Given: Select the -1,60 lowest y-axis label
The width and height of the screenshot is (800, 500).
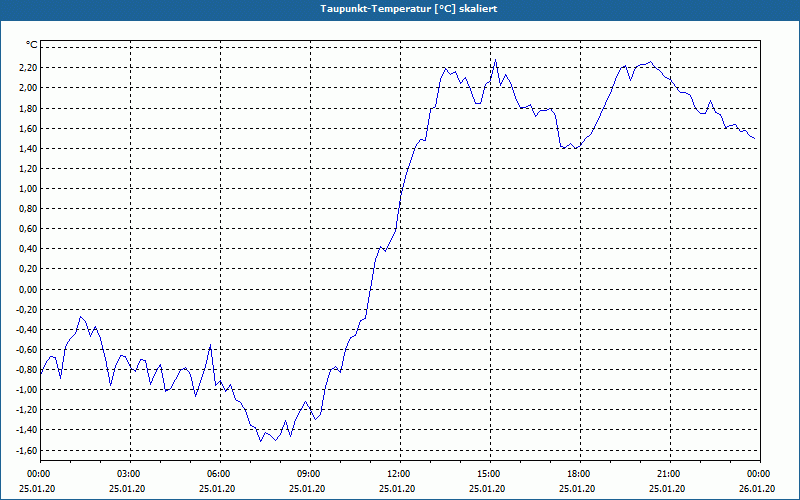Looking at the screenshot, I should [28, 451].
